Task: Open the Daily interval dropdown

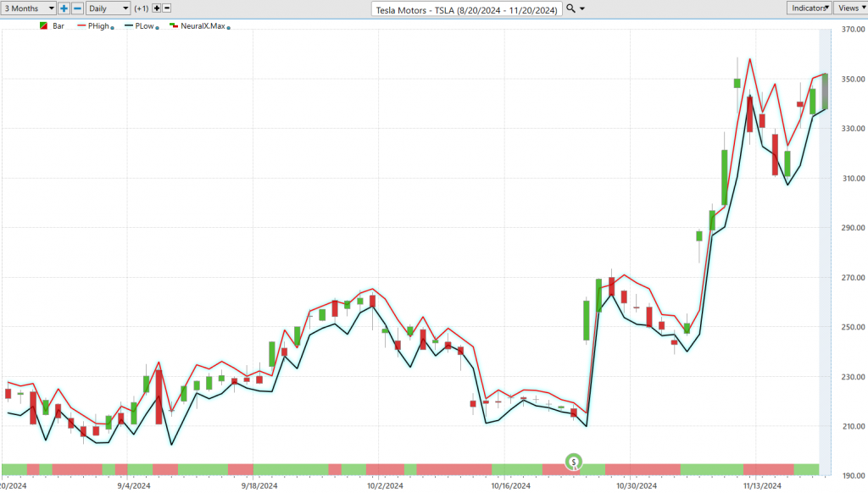Action: (x=108, y=8)
